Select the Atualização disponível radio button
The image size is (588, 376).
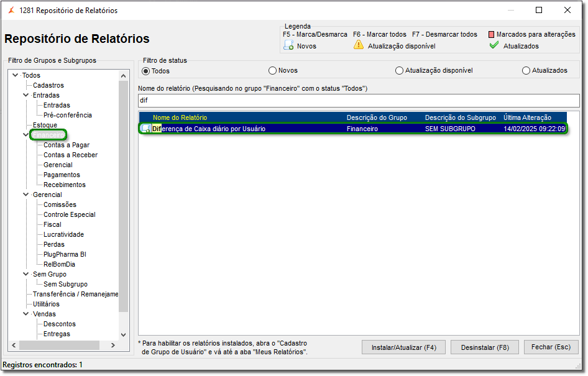400,70
